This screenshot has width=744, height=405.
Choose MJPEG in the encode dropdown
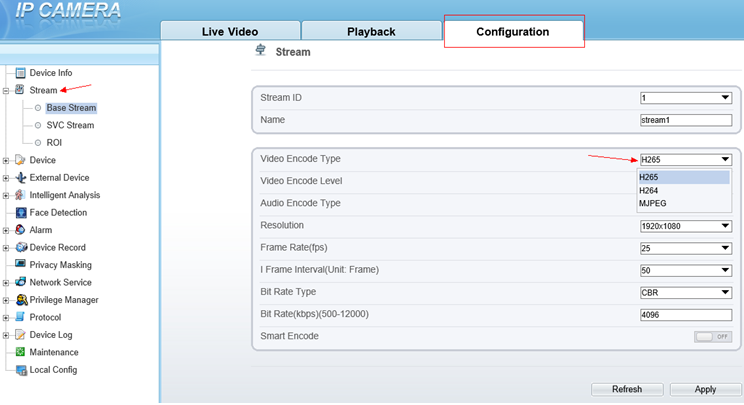(653, 203)
